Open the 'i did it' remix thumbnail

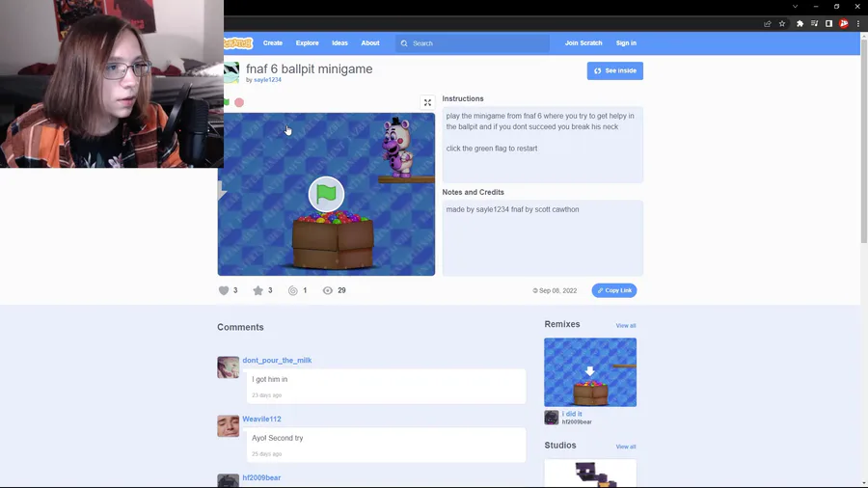click(x=590, y=372)
